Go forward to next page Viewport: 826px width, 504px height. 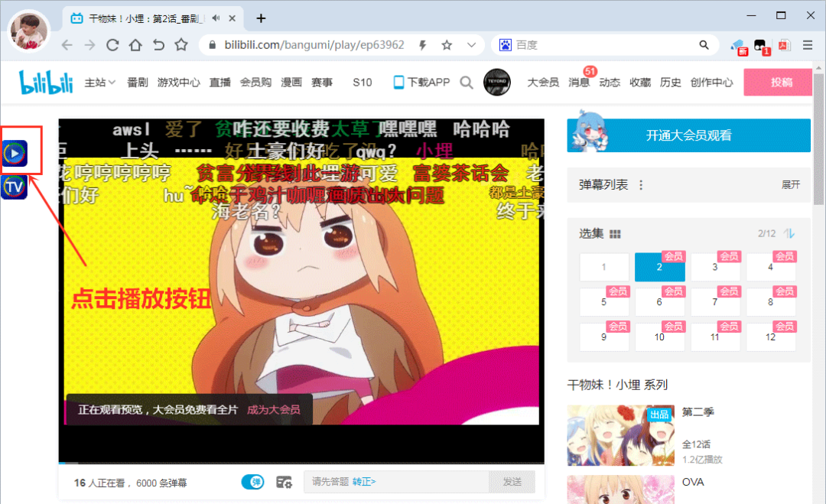click(x=90, y=45)
